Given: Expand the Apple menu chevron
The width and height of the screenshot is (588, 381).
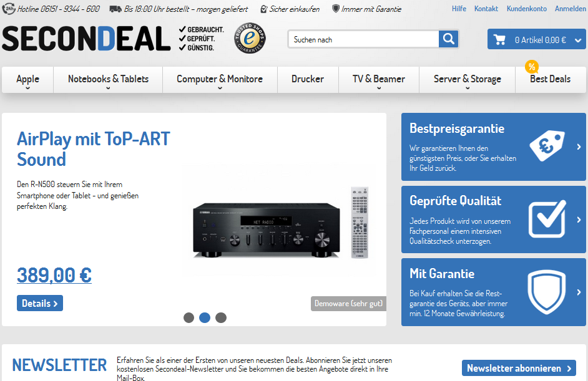Looking at the screenshot, I should tap(27, 89).
